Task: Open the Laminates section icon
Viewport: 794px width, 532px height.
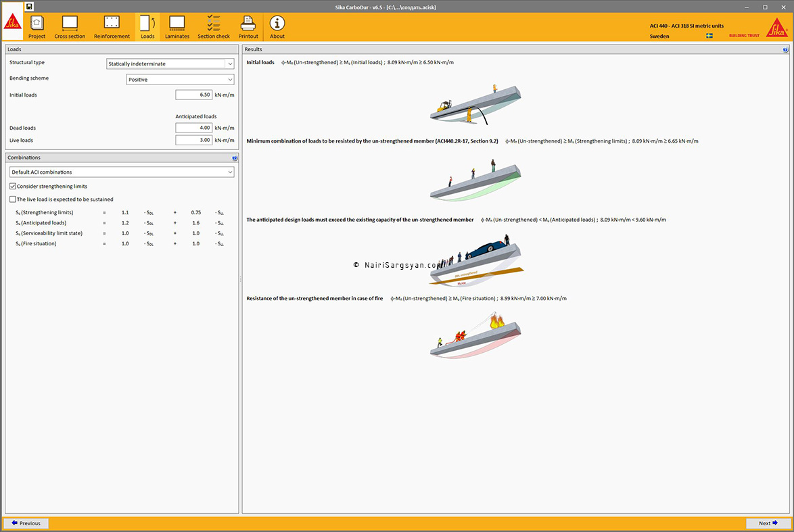Action: 177,23
